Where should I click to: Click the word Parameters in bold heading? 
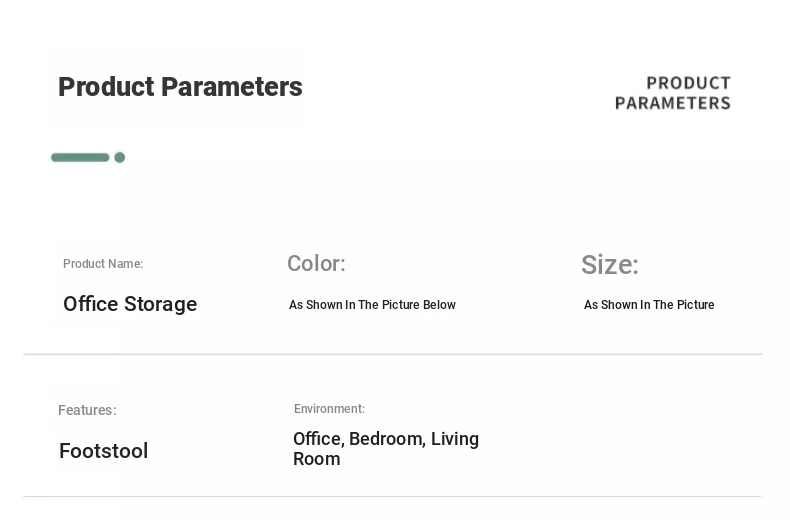232,87
